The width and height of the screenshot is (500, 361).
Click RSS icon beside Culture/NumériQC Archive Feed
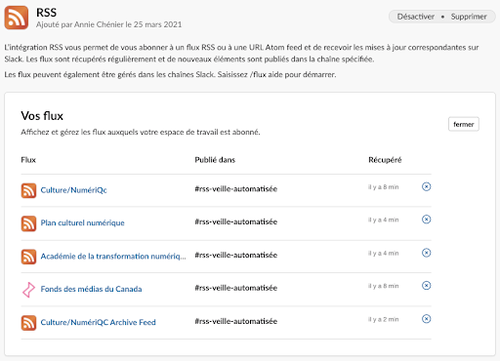tap(29, 323)
